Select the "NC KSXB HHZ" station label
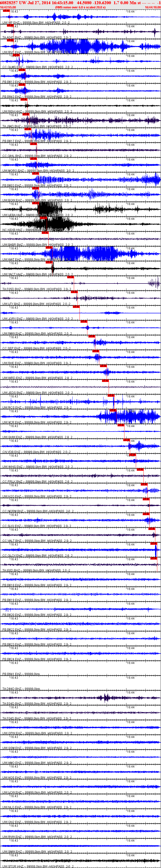161x868 pixels. click(x=12, y=230)
